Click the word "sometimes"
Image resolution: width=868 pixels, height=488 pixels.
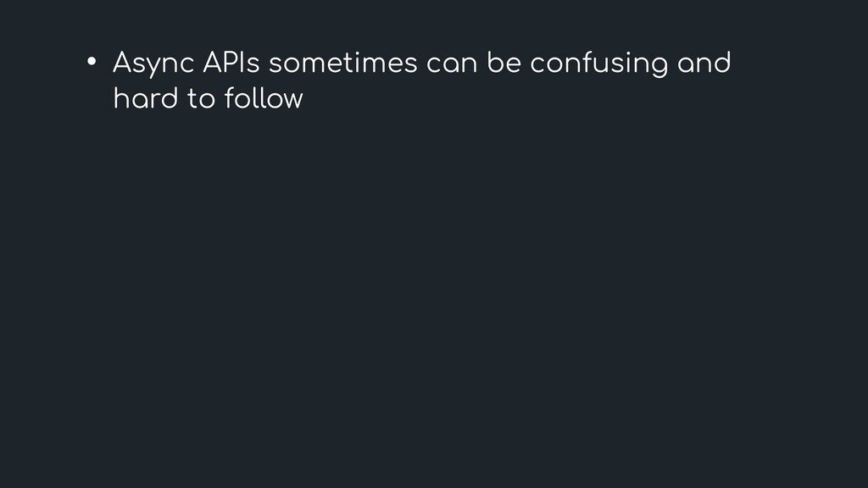342,63
